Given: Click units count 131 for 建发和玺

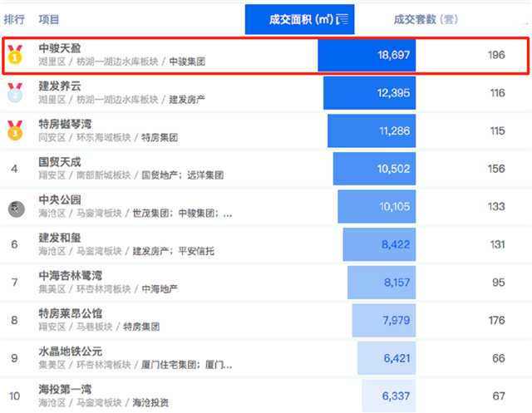Looking at the screenshot, I should coord(497,244).
